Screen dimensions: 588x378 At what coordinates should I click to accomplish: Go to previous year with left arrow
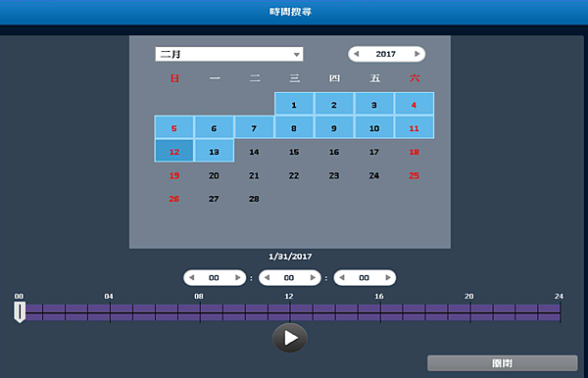(357, 54)
